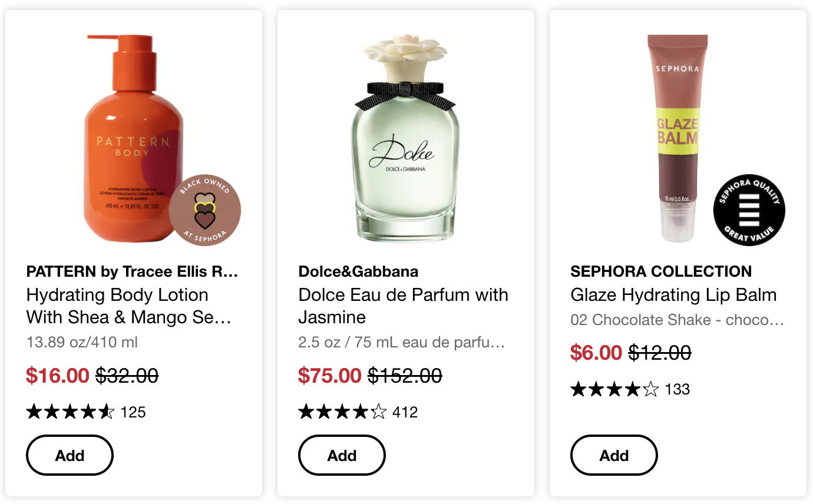813x504 pixels.
Task: View star rating for Glaze lip balm
Action: (x=614, y=389)
